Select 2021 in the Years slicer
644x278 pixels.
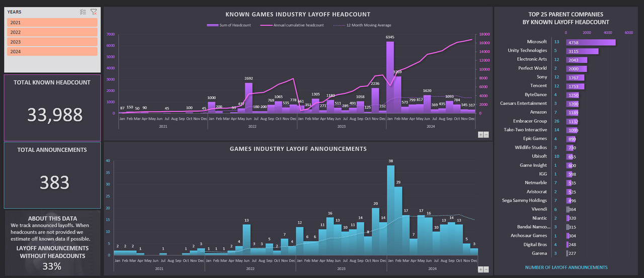52,23
